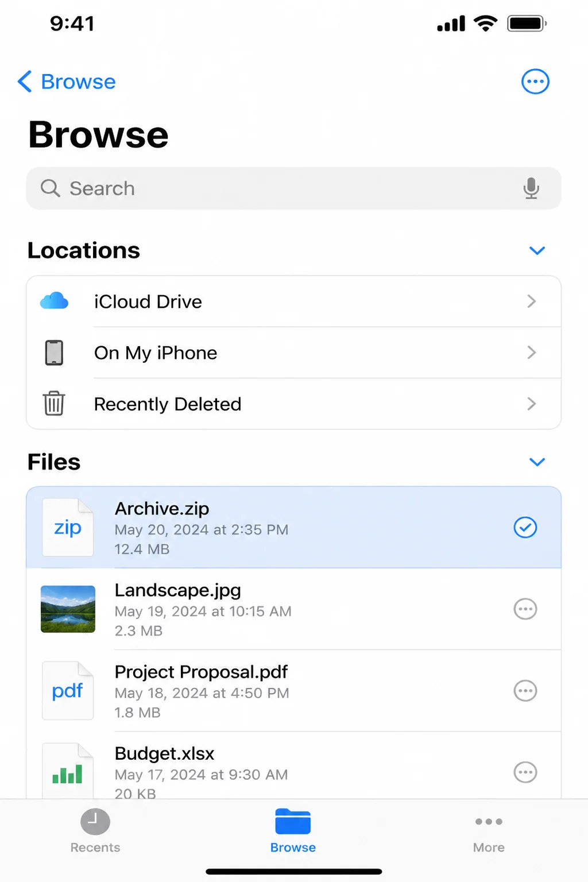Focus the Search field
Viewport: 588px width, 882px height.
(293, 188)
